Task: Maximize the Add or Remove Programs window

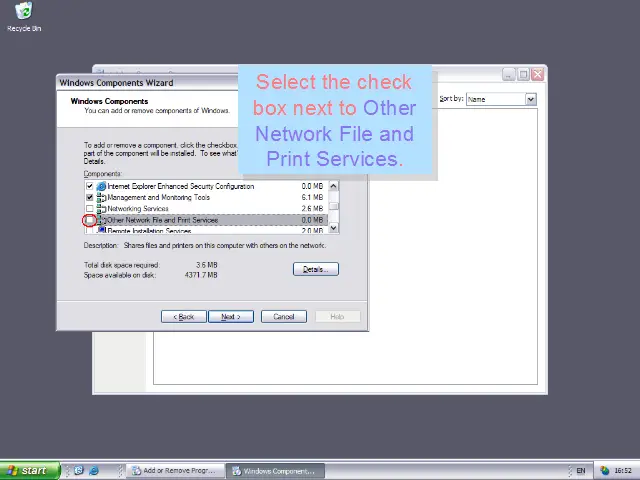Action: coord(523,74)
